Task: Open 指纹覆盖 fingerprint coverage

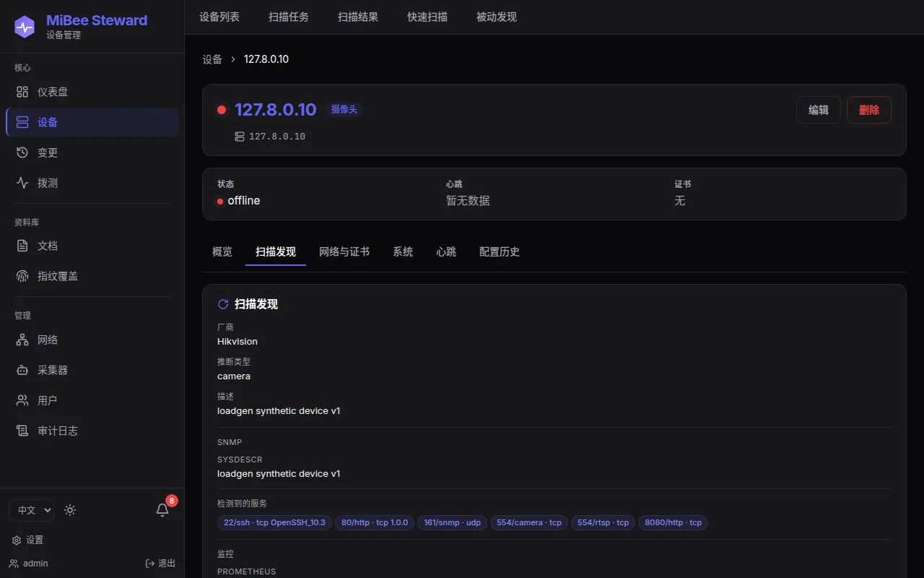Action: point(92,276)
